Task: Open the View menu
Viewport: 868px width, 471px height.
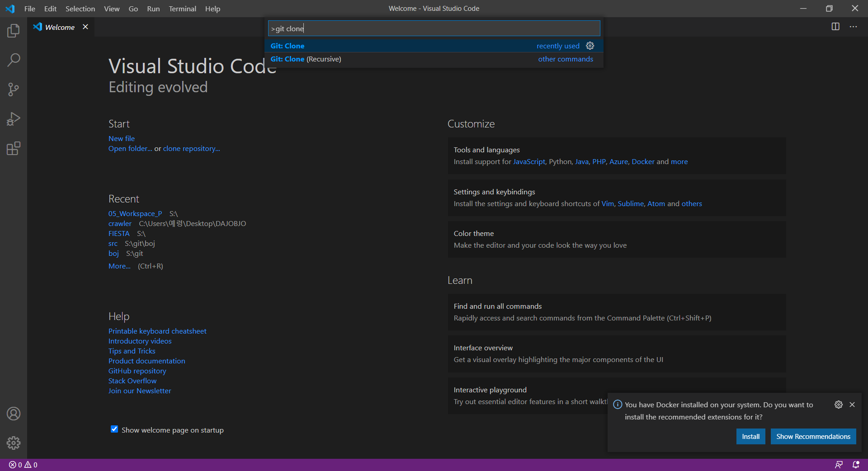Action: tap(112, 9)
